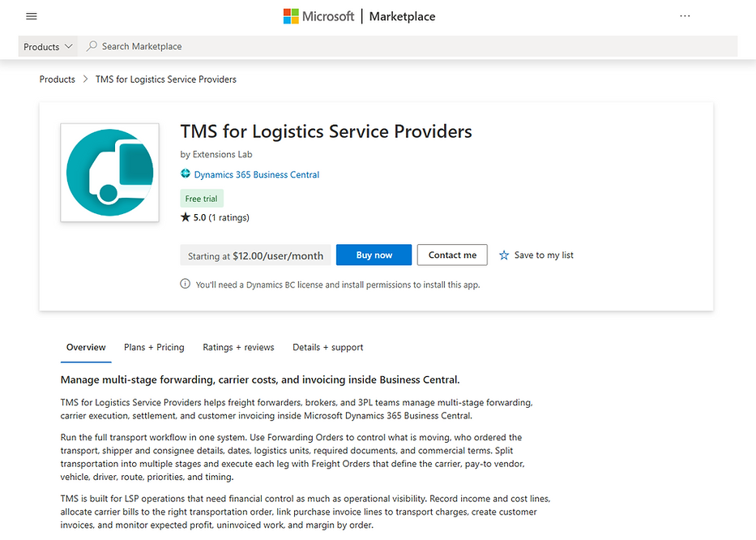
Task: Open the ellipsis options menu
Action: 685,15
